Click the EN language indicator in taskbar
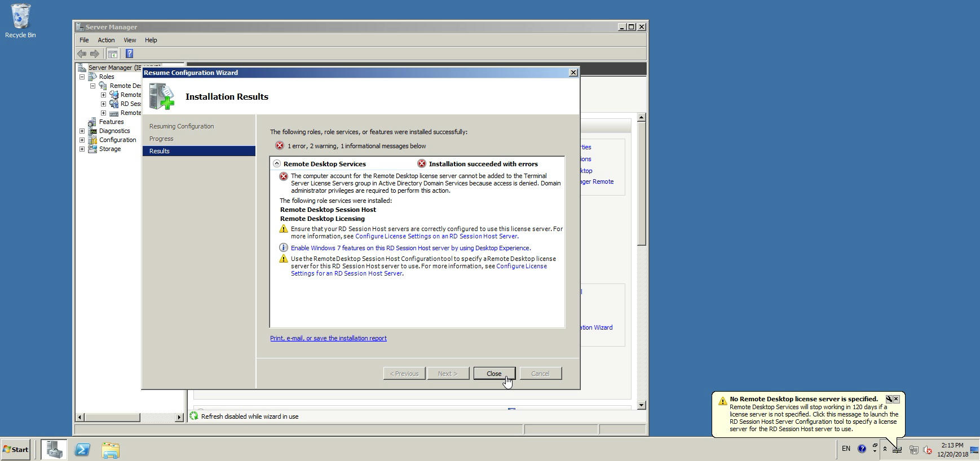 [x=846, y=449]
